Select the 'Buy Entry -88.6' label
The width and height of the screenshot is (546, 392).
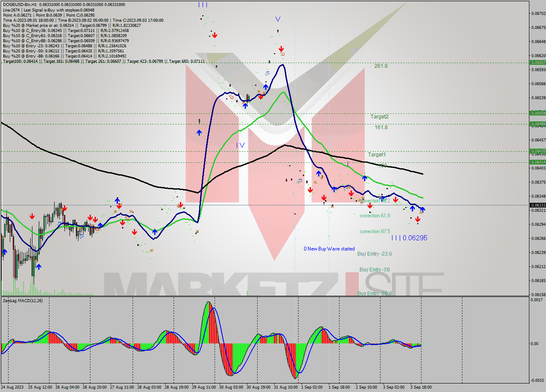375,294
